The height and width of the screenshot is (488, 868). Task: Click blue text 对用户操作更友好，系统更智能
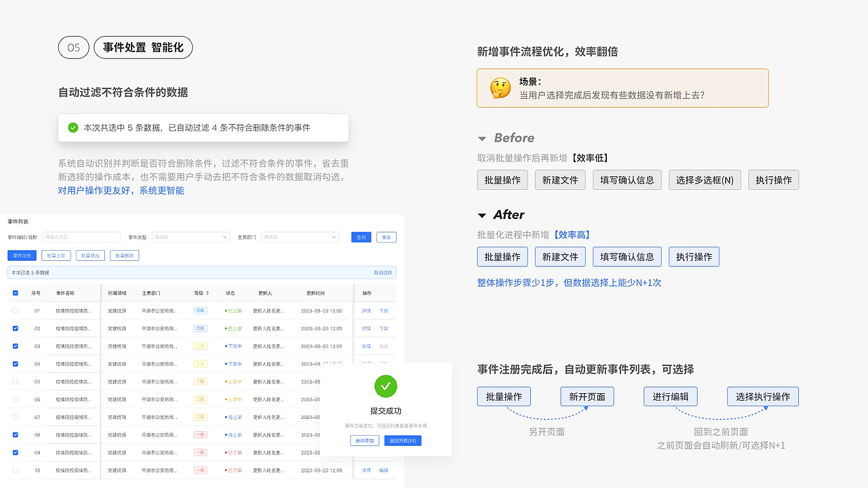[x=121, y=190]
